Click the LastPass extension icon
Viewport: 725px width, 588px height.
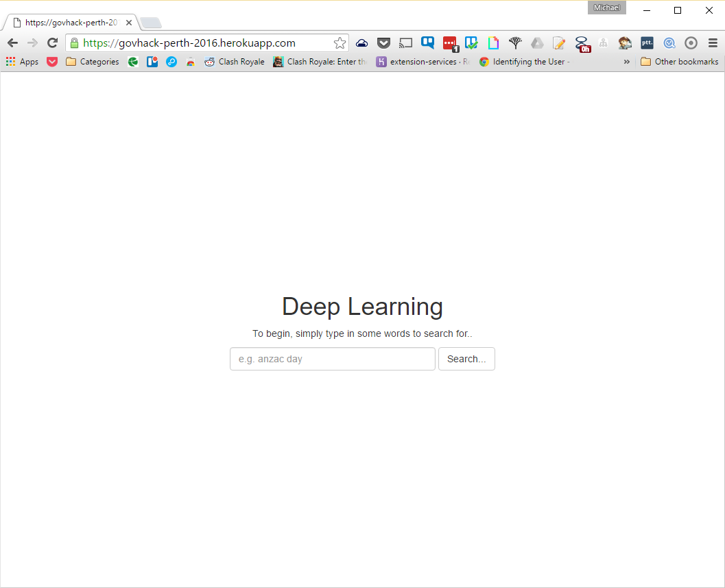tap(450, 43)
